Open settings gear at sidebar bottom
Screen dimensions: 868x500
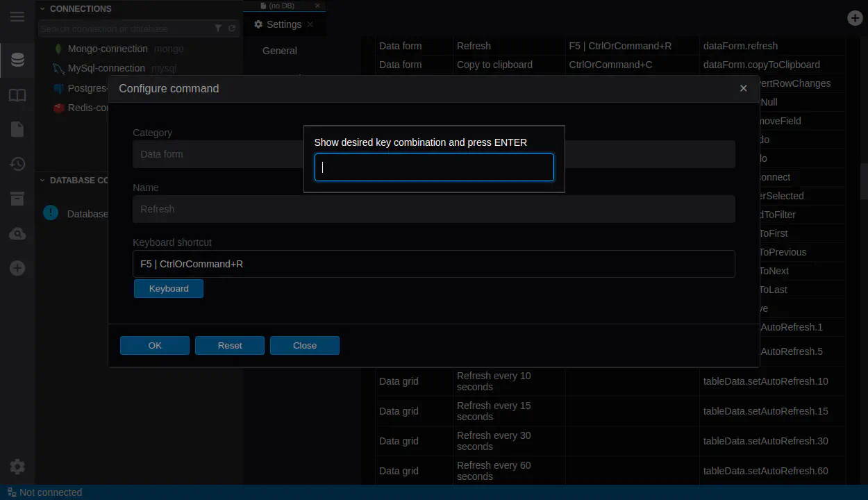[17, 467]
